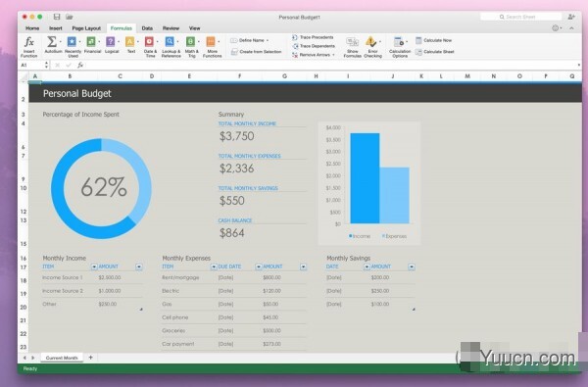This screenshot has width=588, height=387.
Task: Select the Current Month sheet tab
Action: pos(62,358)
